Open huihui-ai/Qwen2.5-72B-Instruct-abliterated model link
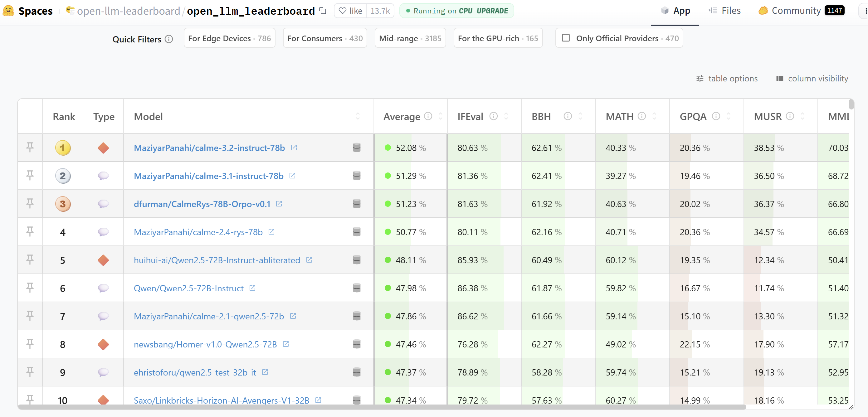The height and width of the screenshot is (417, 868). [x=217, y=260]
